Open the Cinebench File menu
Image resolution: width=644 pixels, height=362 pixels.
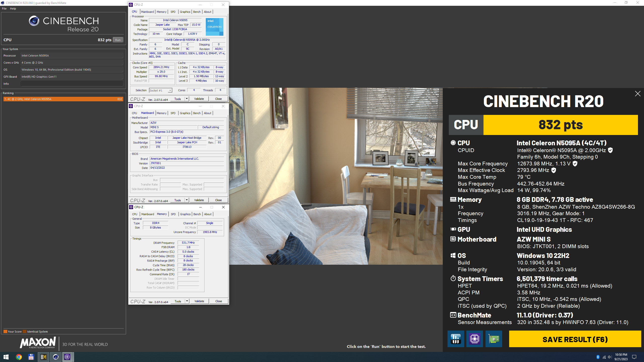[4, 9]
